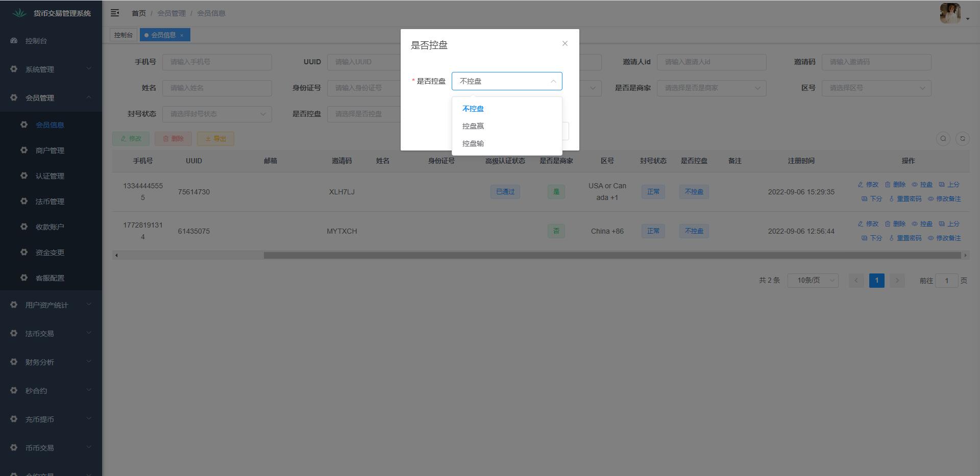The height and width of the screenshot is (476, 980).
Task: Select 控盘赢 from the dropdown list
Action: click(473, 126)
